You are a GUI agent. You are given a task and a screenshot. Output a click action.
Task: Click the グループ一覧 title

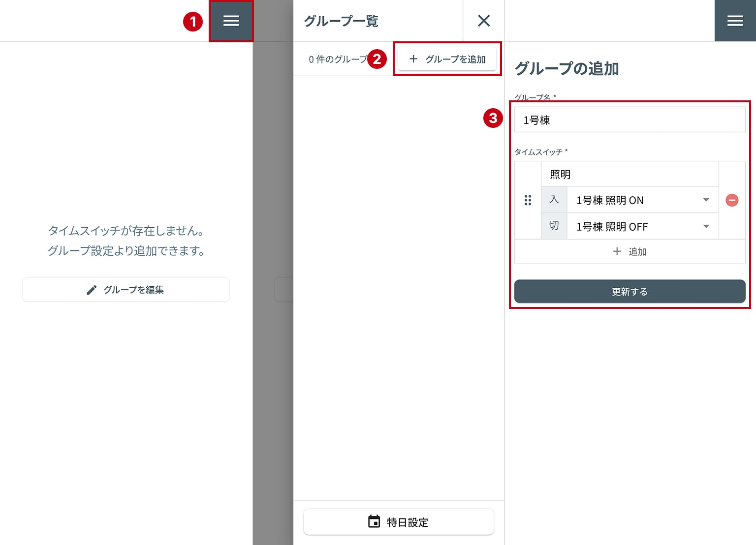click(341, 21)
